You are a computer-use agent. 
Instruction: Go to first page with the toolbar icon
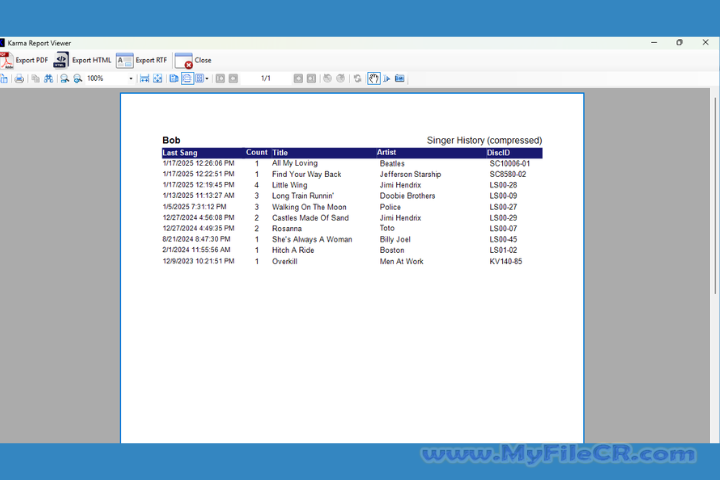(220, 79)
